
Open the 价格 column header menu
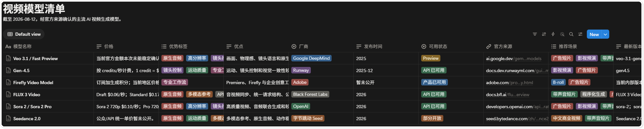click(126, 46)
